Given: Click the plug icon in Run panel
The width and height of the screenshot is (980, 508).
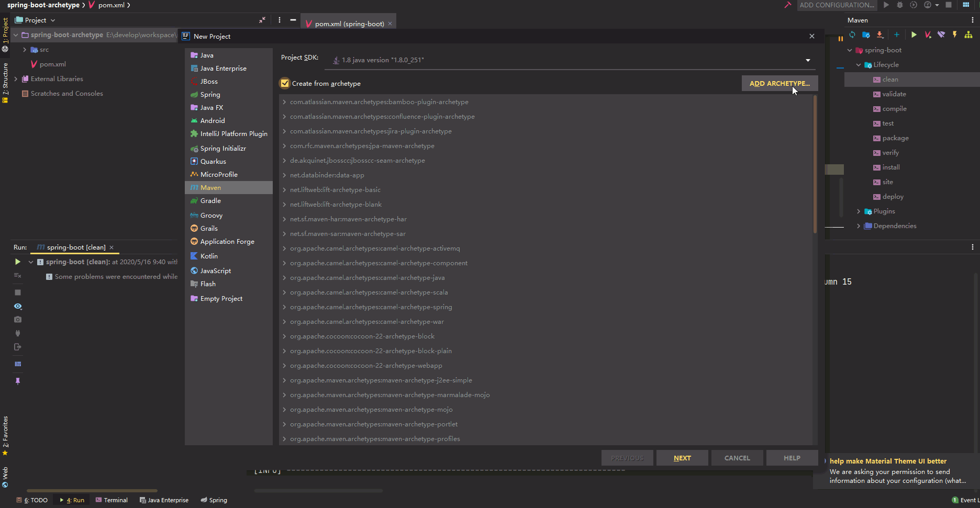Looking at the screenshot, I should 18,333.
